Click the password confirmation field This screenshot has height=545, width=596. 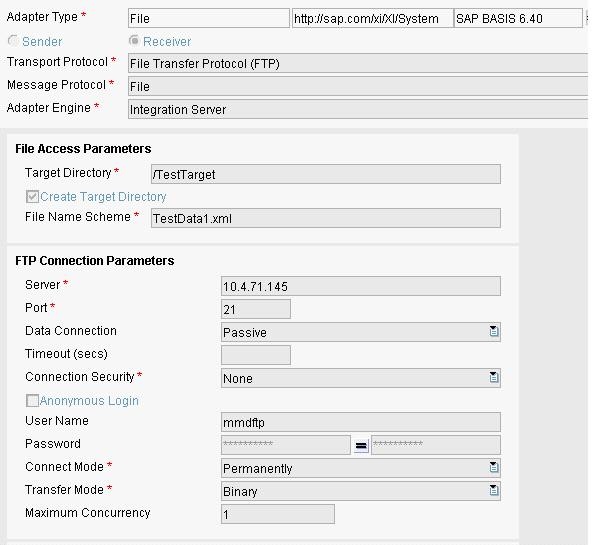click(x=436, y=445)
